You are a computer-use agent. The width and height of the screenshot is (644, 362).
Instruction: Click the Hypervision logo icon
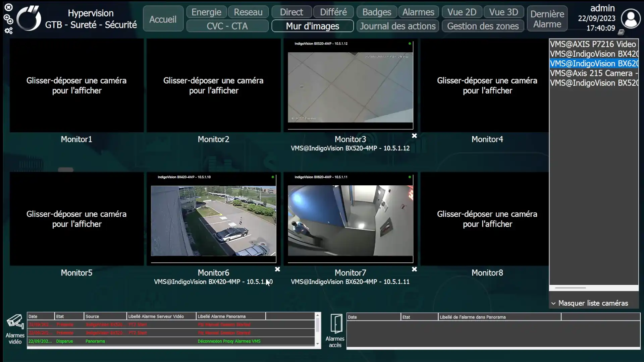29,18
